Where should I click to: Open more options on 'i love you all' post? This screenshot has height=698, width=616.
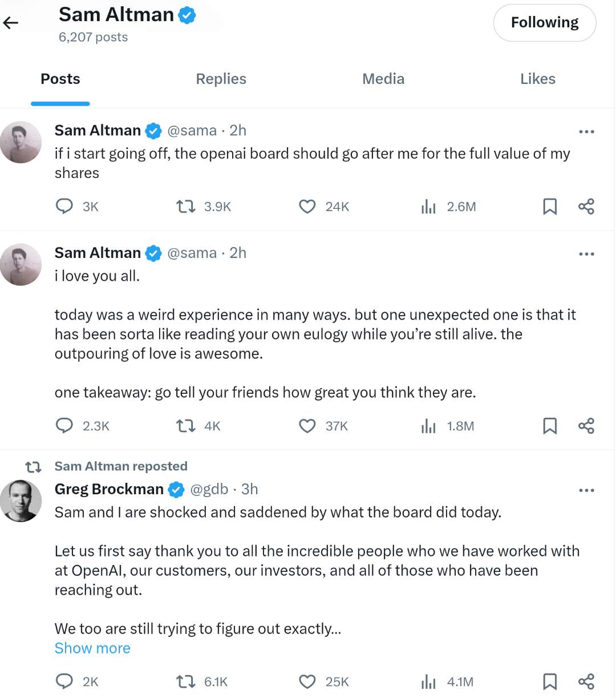586,254
